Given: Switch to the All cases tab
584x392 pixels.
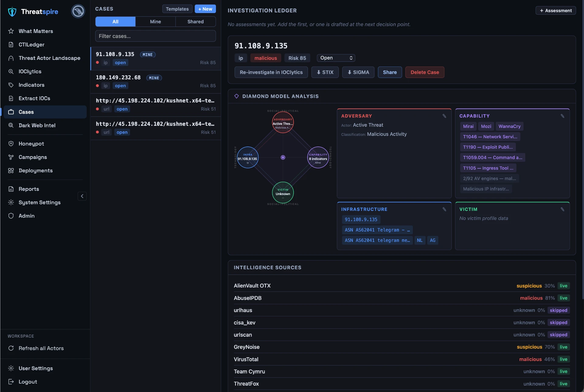Looking at the screenshot, I should pos(115,22).
